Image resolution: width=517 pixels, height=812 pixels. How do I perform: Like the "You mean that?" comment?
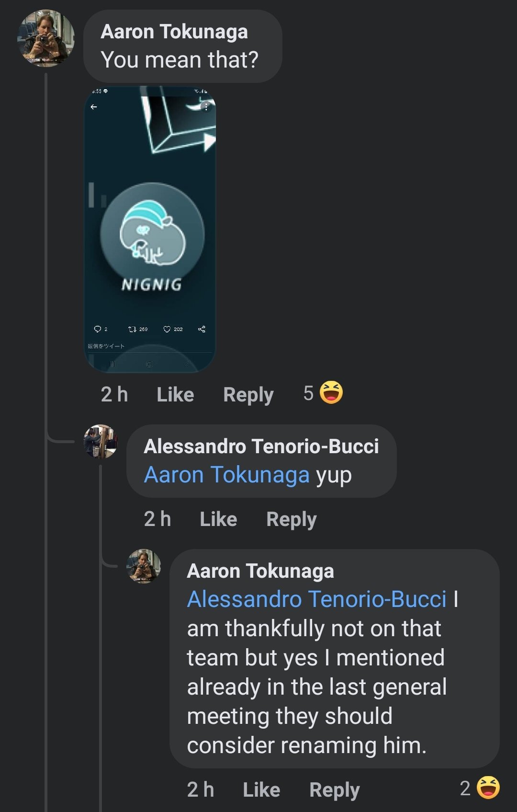point(175,395)
